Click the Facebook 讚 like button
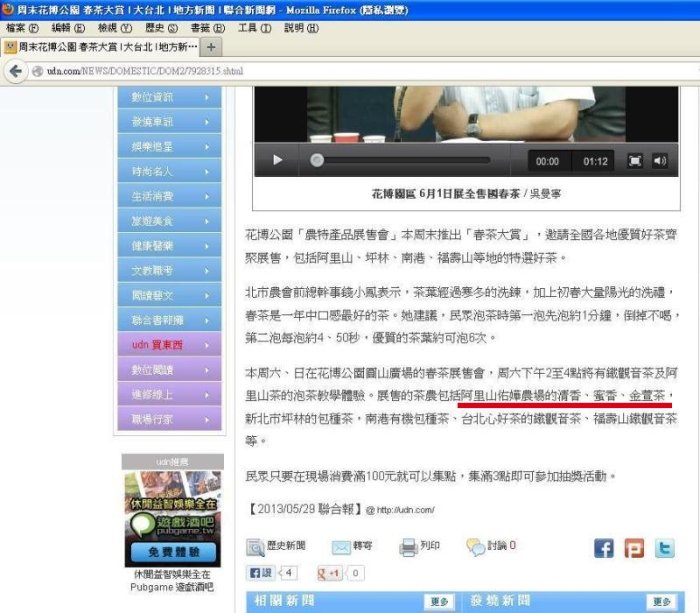This screenshot has height=613, width=700. (x=261, y=573)
